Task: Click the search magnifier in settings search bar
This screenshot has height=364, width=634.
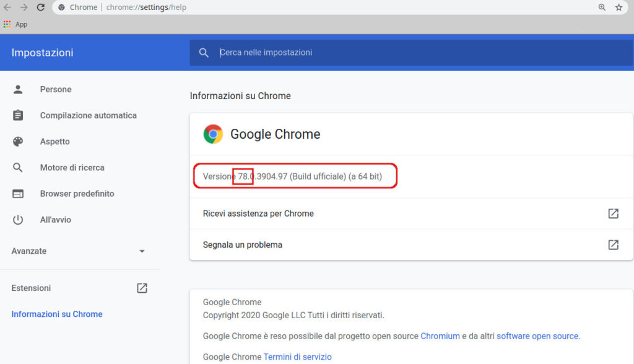Action: point(204,53)
